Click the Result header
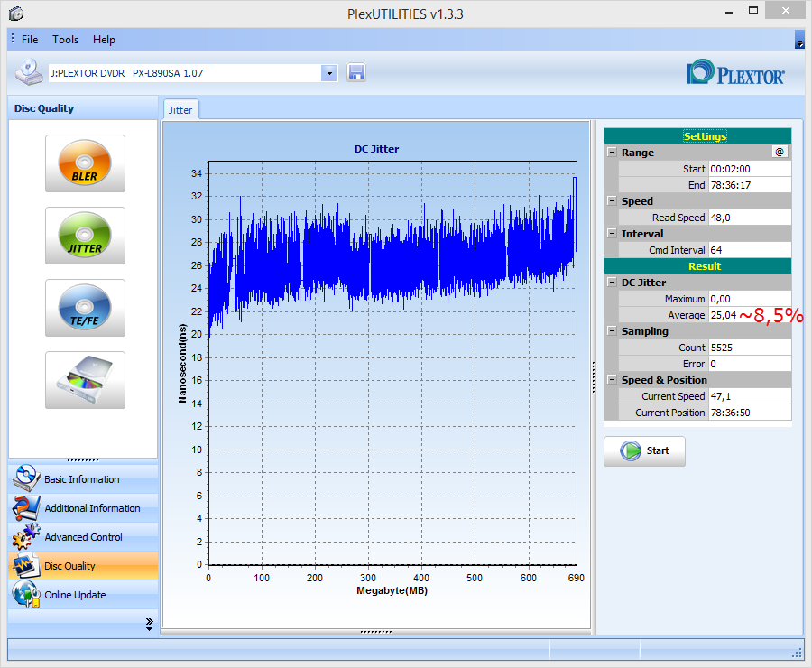 click(x=697, y=266)
